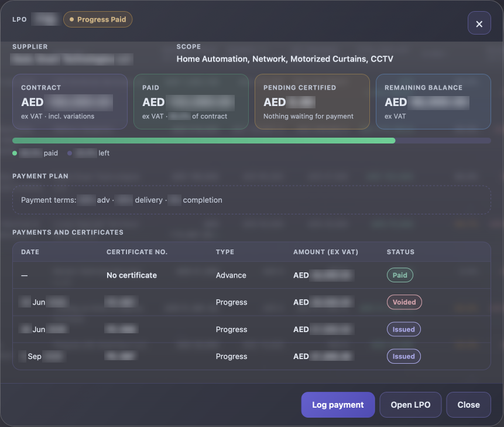Click the CERTIFICATE NO. column header
Image resolution: width=504 pixels, height=427 pixels.
(x=137, y=252)
